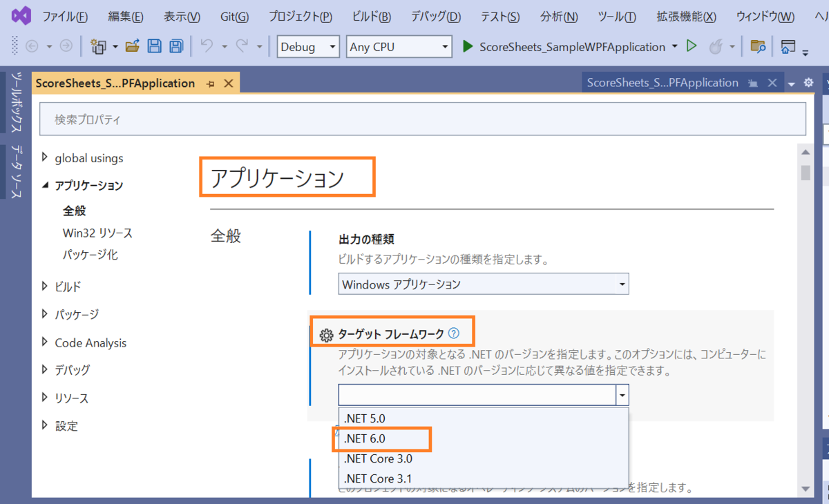
Task: Open the Output type Windows application dropdown
Action: coord(484,284)
